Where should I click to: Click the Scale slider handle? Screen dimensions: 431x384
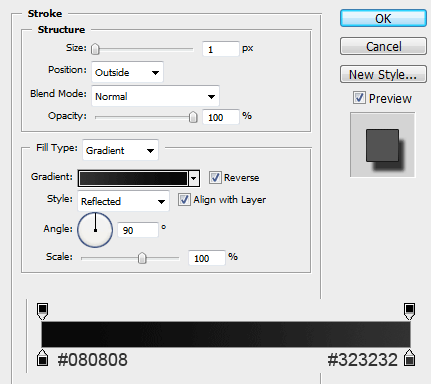coord(142,258)
